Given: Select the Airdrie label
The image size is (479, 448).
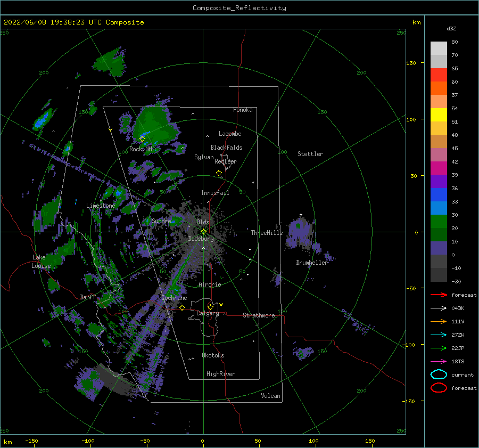Looking at the screenshot, I should 210,284.
